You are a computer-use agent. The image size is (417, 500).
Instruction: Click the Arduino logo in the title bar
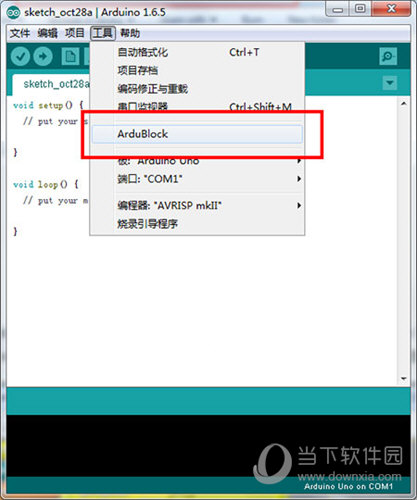[x=14, y=12]
